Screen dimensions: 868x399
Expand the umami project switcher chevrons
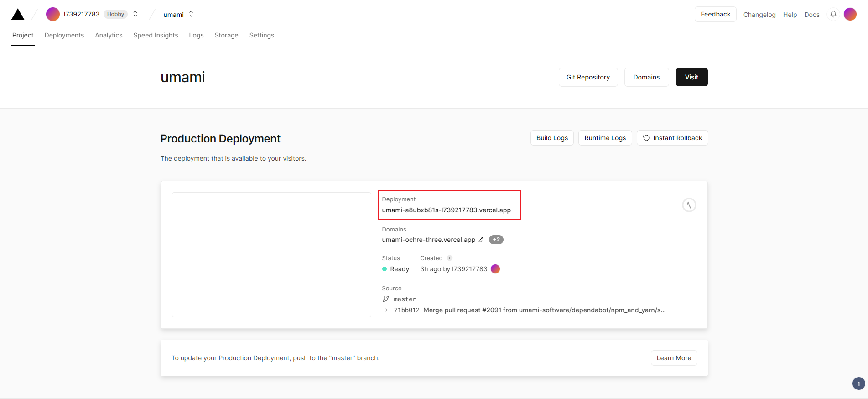191,14
